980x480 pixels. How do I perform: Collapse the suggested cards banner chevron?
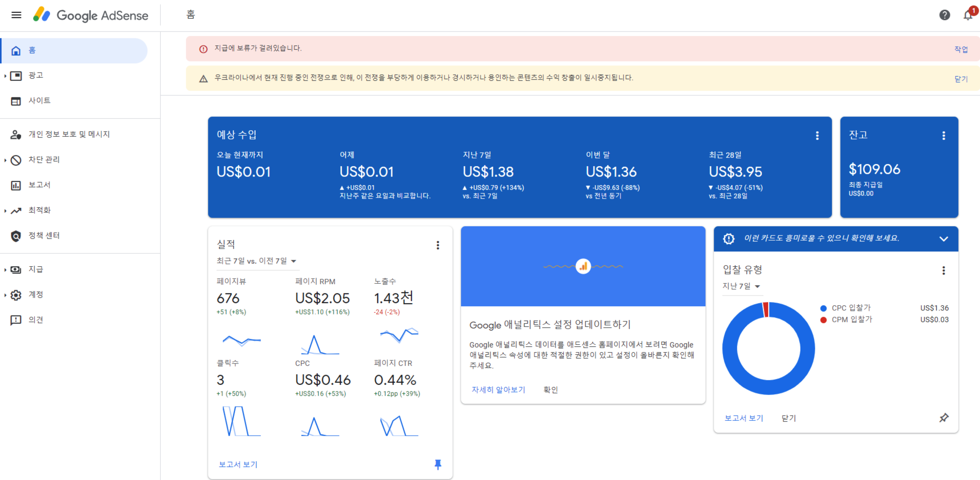click(x=943, y=239)
